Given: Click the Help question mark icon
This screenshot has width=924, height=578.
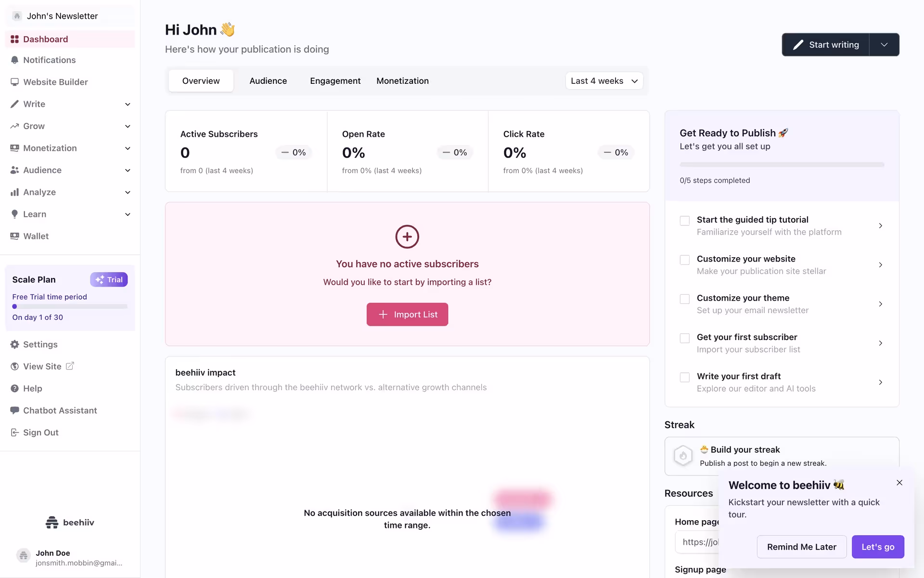Looking at the screenshot, I should coord(14,389).
